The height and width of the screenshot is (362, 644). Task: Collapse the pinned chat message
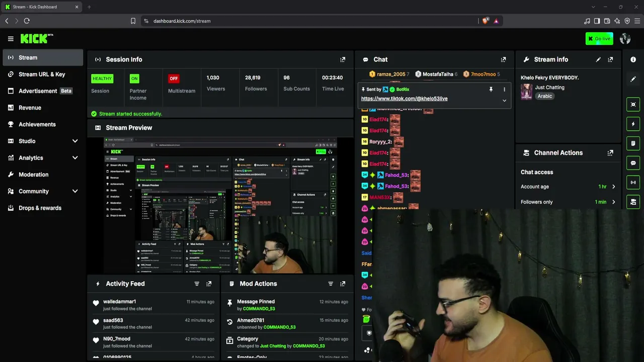tap(504, 101)
